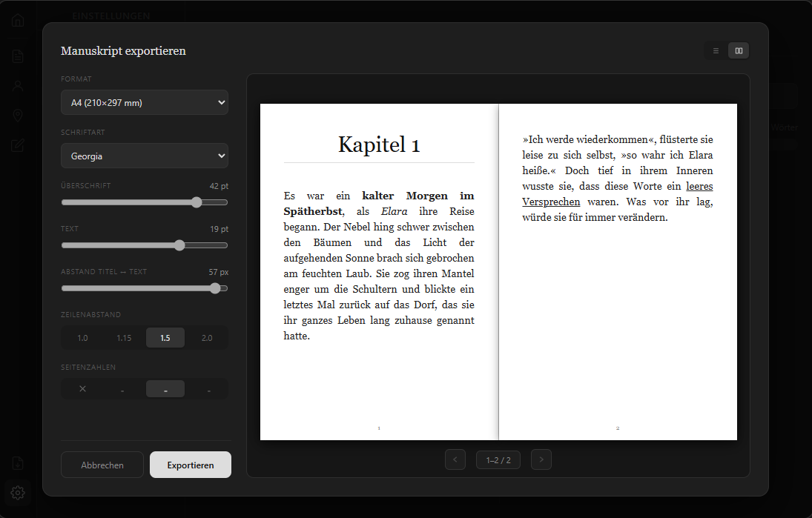Open the Schriftart dropdown showing Georgia
Image resolution: width=812 pixels, height=518 pixels.
tap(145, 156)
